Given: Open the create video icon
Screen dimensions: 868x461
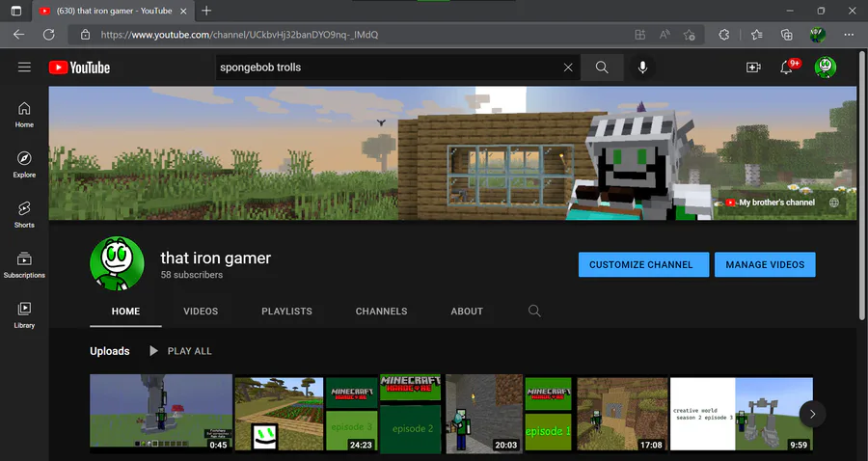Looking at the screenshot, I should coord(753,68).
